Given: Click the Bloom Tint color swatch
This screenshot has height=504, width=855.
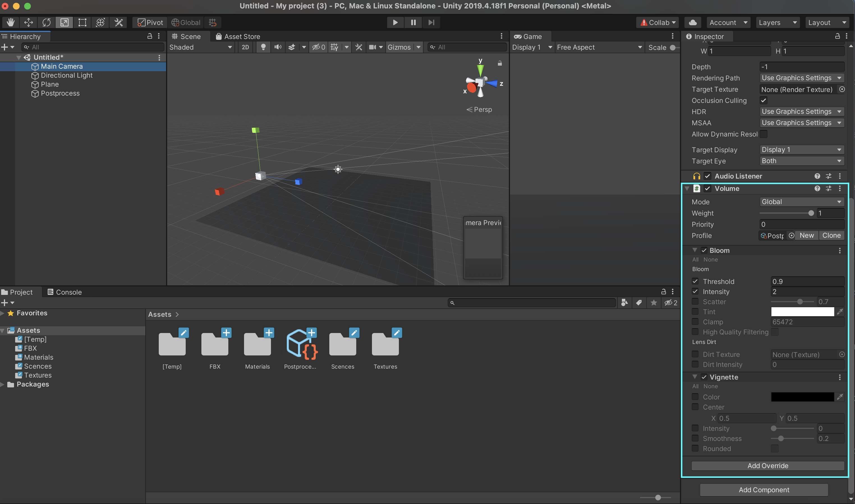Looking at the screenshot, I should coord(802,312).
